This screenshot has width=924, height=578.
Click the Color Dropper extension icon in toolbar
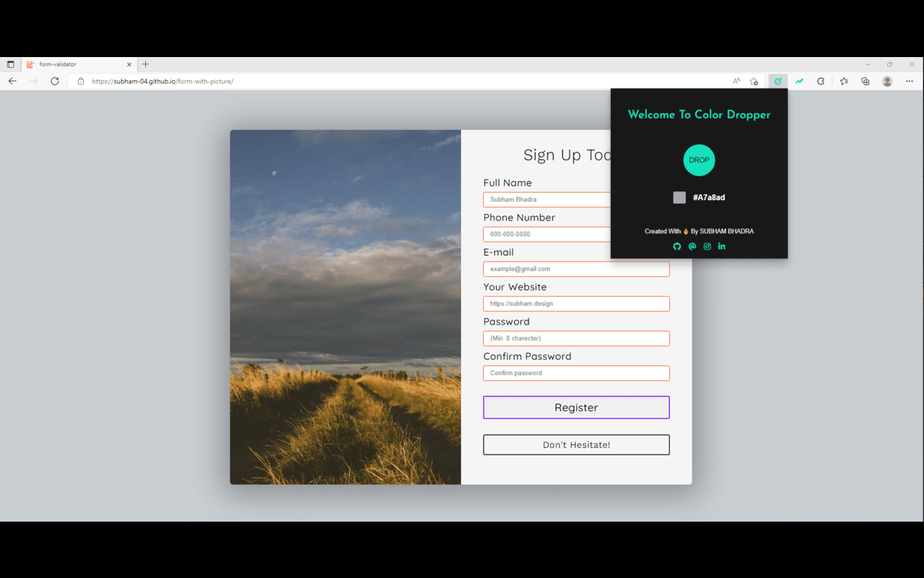pyautogui.click(x=777, y=81)
